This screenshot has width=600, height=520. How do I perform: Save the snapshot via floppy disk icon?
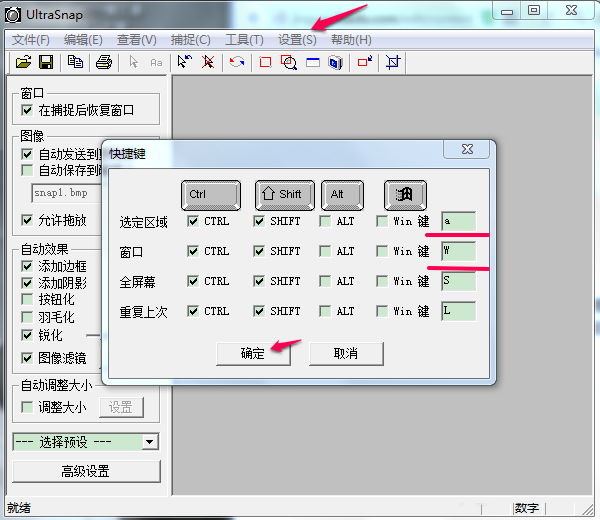point(46,62)
